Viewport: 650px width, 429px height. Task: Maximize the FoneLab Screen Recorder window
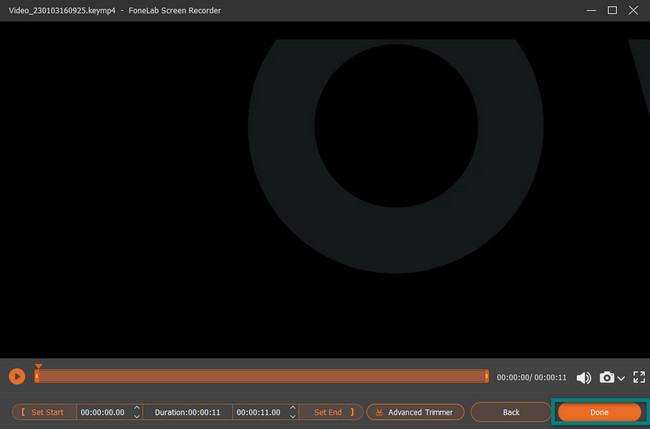click(x=612, y=10)
